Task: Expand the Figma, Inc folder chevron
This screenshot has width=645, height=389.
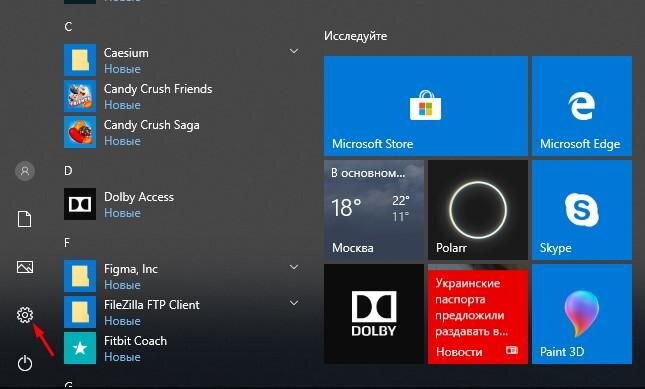Action: coord(294,267)
